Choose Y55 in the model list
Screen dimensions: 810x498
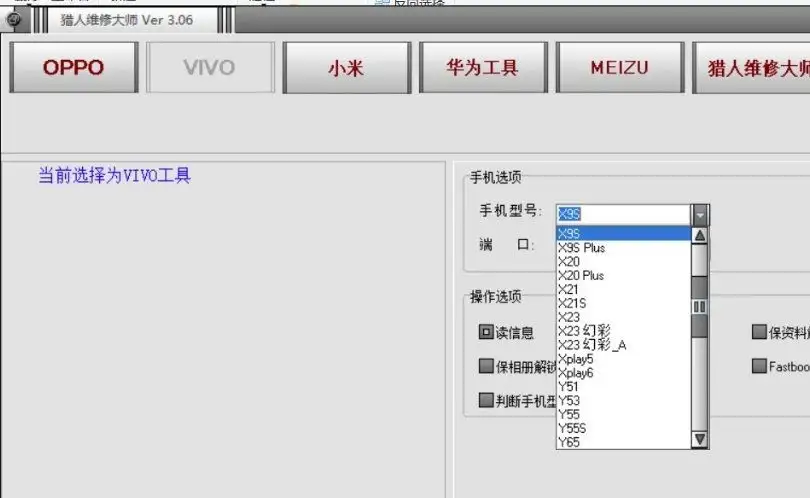[x=623, y=414]
